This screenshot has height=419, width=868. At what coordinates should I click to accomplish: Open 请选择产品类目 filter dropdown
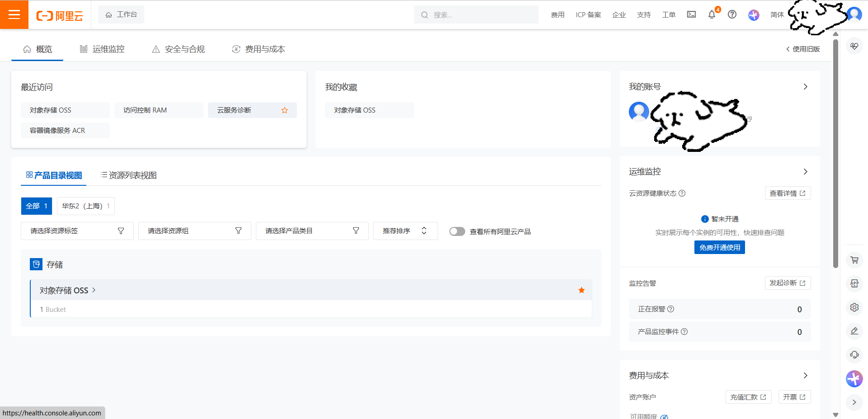[x=312, y=231]
